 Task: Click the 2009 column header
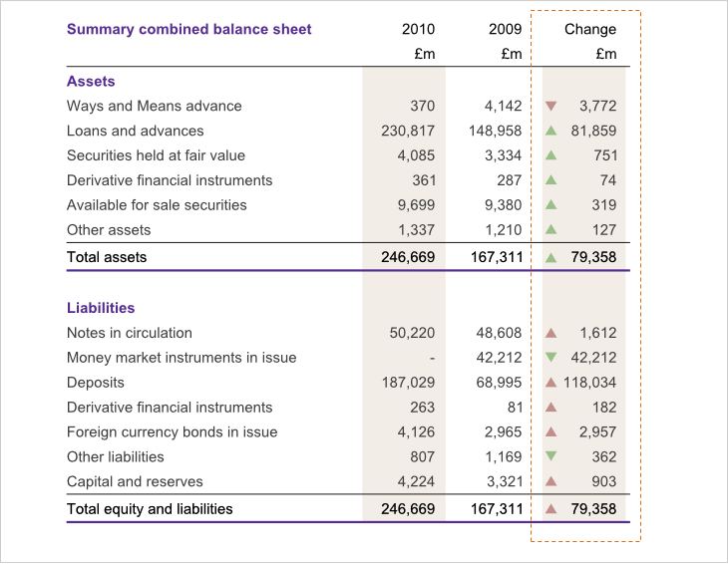[x=505, y=30]
